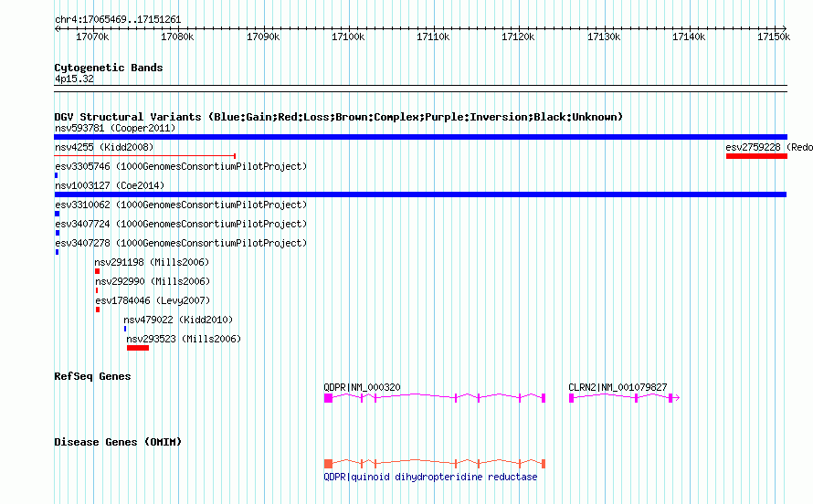Open nsv1003127 (Coe2014) variant label
The width and height of the screenshot is (813, 504).
(110, 185)
